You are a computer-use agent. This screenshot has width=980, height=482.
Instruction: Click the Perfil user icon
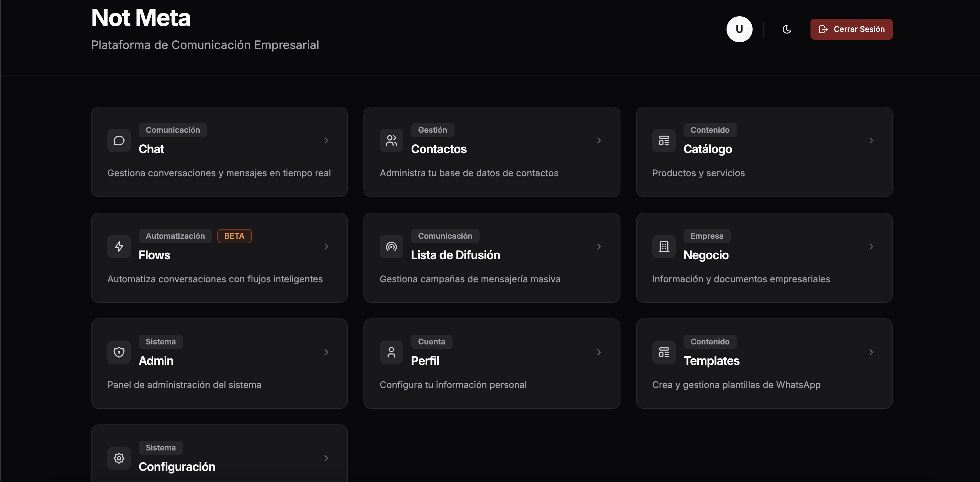click(391, 352)
